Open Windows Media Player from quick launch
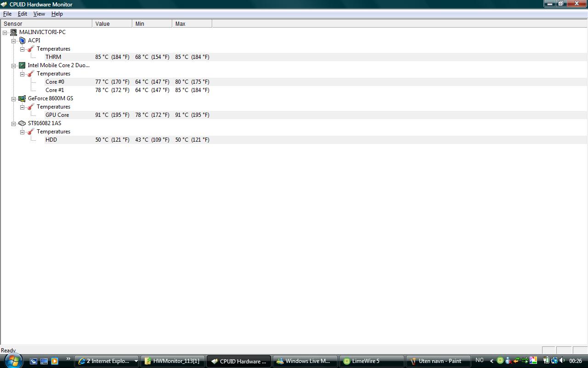The height and width of the screenshot is (368, 588). [55, 361]
